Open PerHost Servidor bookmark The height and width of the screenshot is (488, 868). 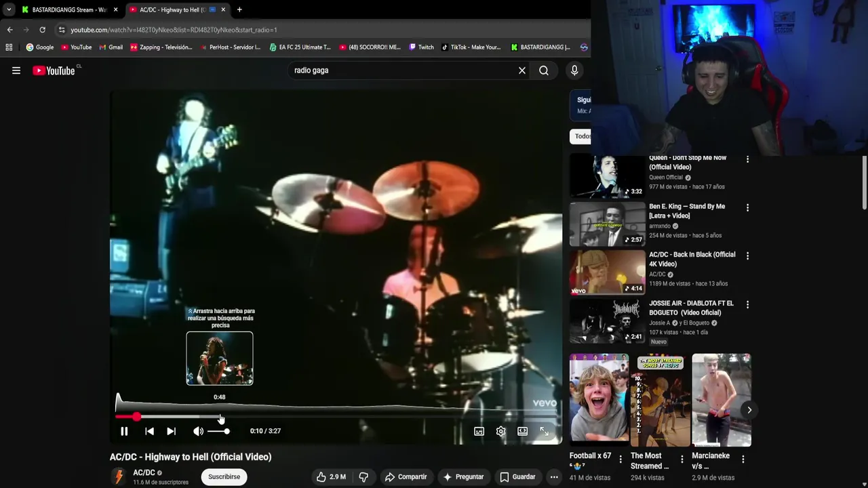pos(230,47)
